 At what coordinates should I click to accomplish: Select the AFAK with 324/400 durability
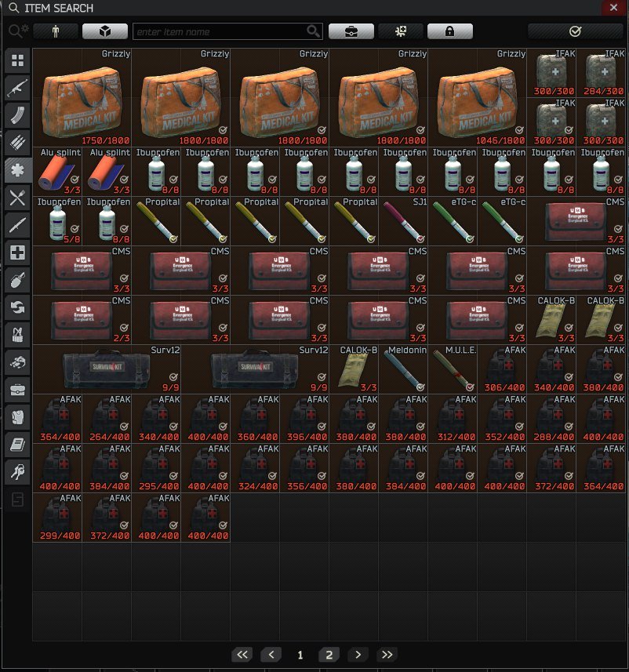(x=255, y=467)
